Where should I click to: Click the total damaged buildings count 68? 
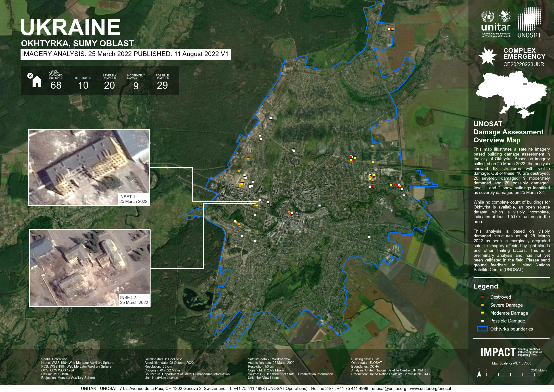tap(56, 85)
